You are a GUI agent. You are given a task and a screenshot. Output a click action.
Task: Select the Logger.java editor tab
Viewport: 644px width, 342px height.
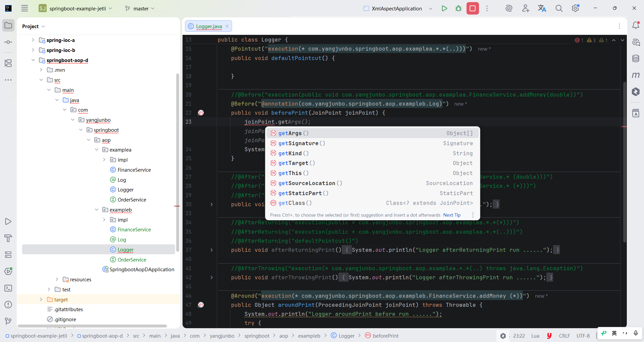click(209, 26)
